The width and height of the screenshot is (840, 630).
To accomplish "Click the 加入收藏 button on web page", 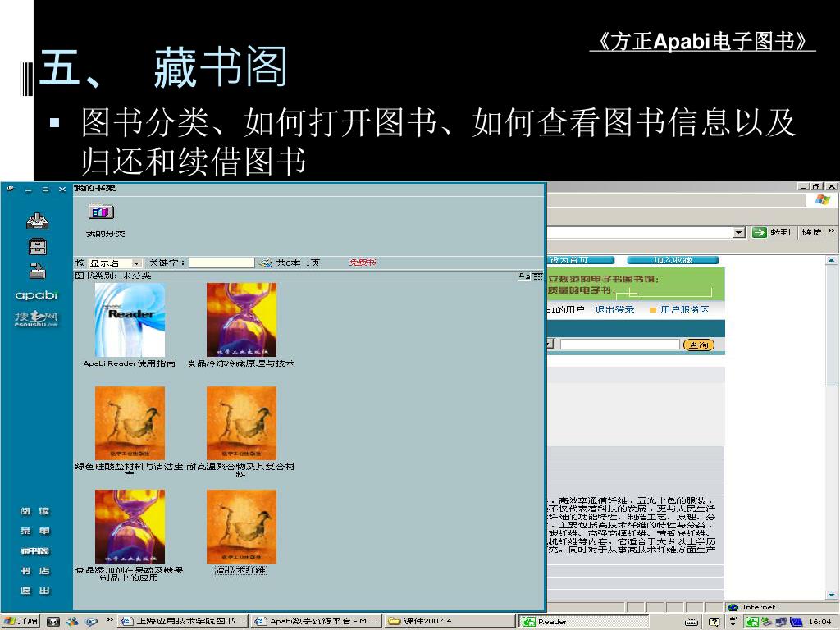I will coord(673,260).
